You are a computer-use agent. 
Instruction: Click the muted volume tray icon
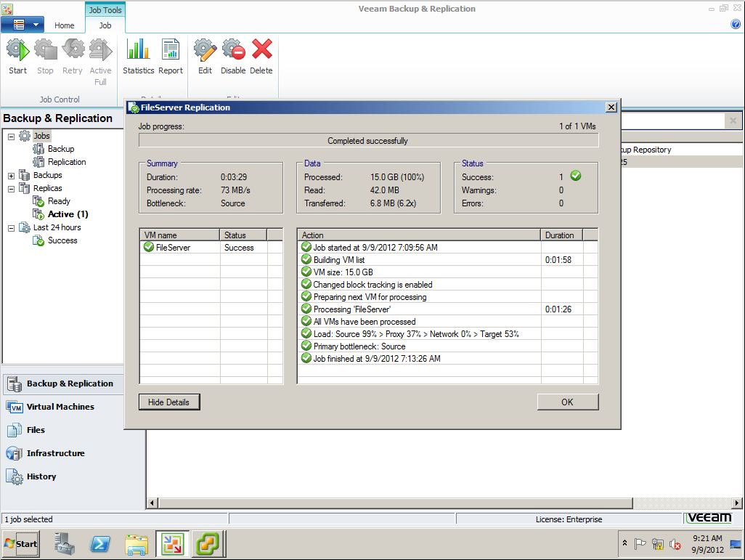675,544
